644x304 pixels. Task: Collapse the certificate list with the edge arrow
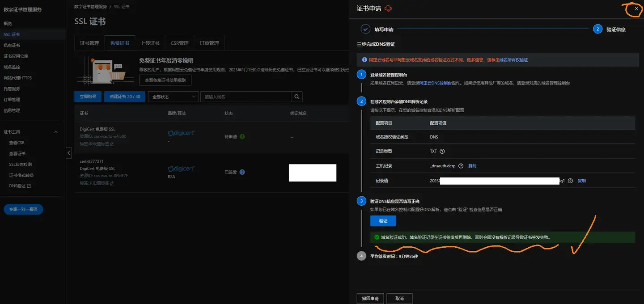(68, 152)
